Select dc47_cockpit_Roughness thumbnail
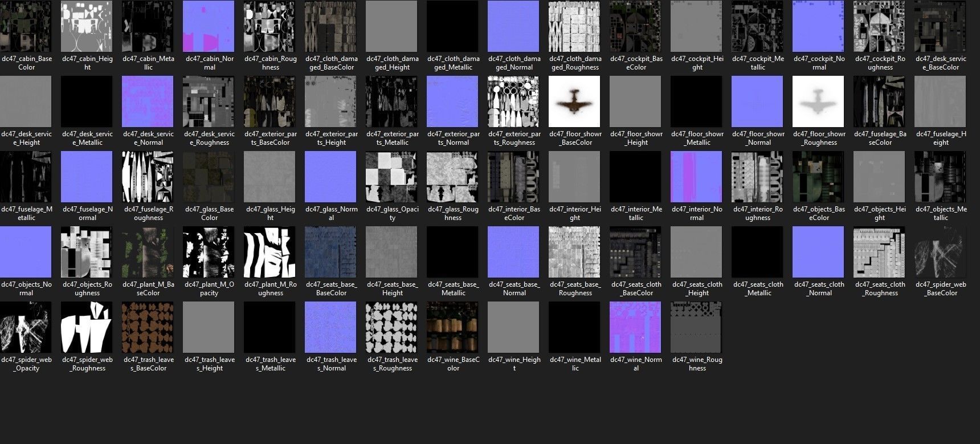 [x=880, y=26]
